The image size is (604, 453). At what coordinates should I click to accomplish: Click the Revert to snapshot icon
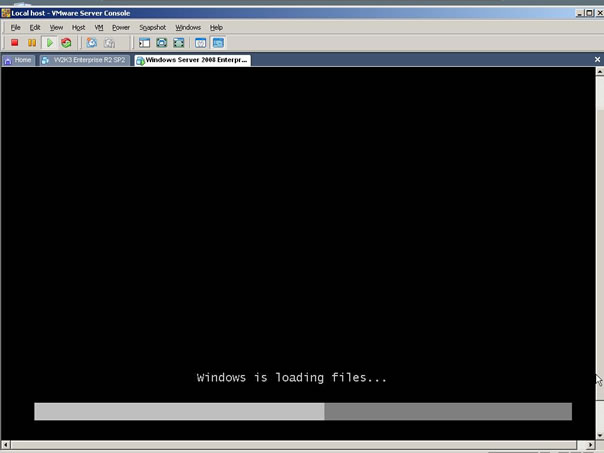109,43
